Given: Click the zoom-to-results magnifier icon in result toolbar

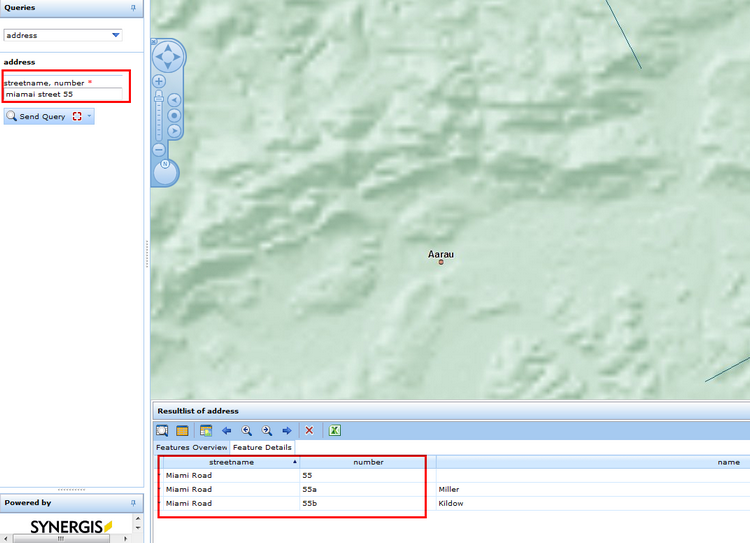Looking at the screenshot, I should (x=162, y=431).
